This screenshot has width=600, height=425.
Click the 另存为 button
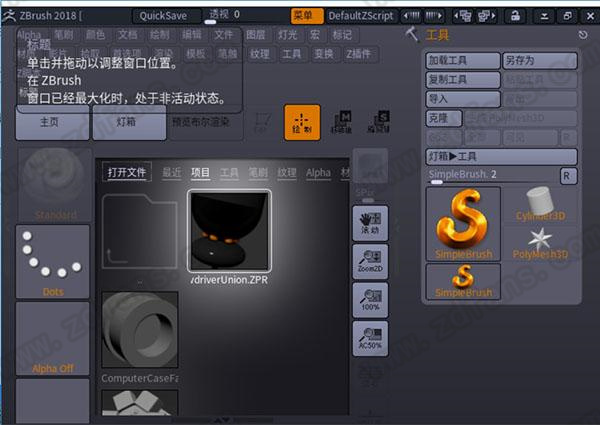tap(540, 60)
